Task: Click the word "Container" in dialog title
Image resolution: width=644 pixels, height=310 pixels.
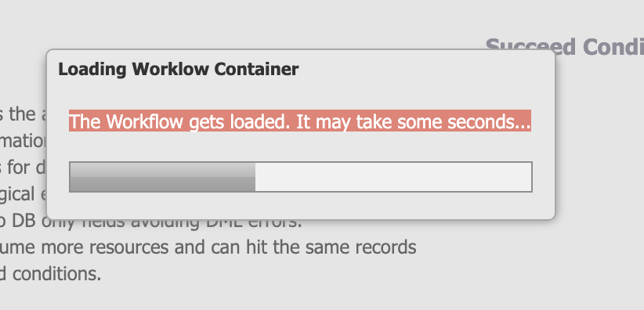Action: (x=257, y=70)
